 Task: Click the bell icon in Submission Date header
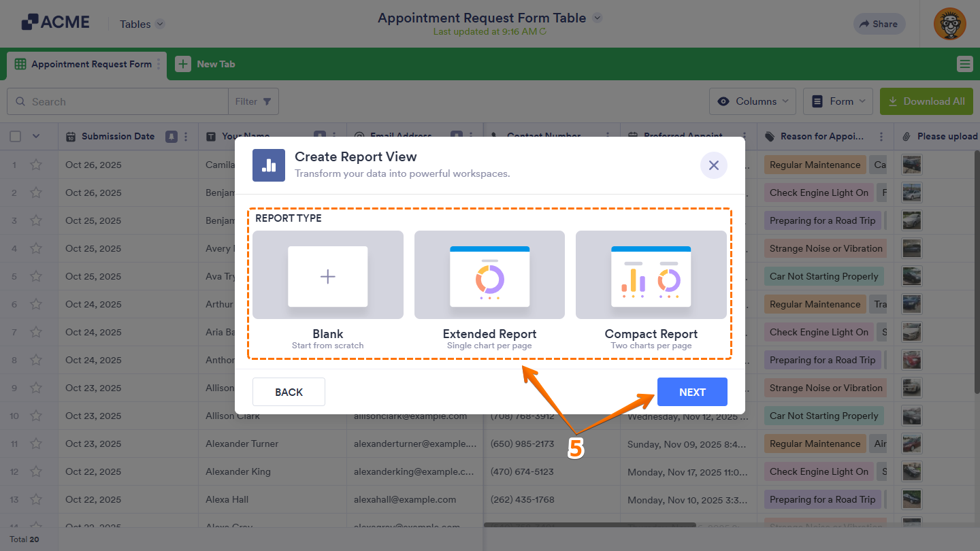[171, 137]
